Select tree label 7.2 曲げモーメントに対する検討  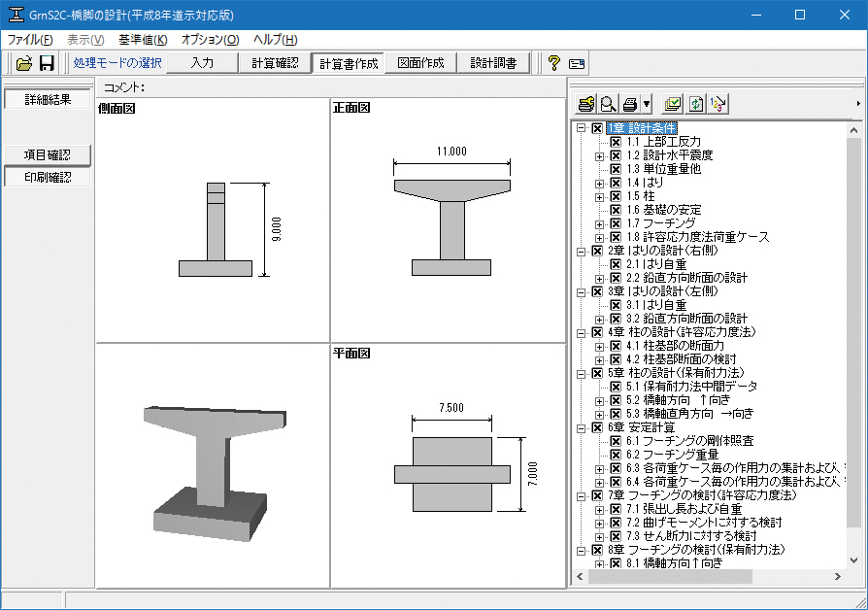click(704, 523)
